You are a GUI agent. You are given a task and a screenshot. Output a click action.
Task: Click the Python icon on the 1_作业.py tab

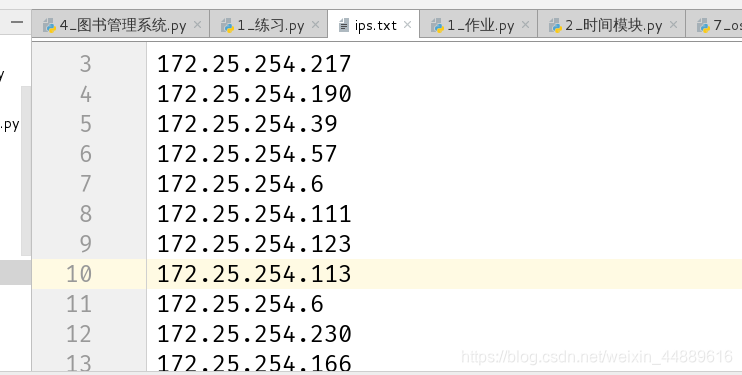pyautogui.click(x=437, y=25)
